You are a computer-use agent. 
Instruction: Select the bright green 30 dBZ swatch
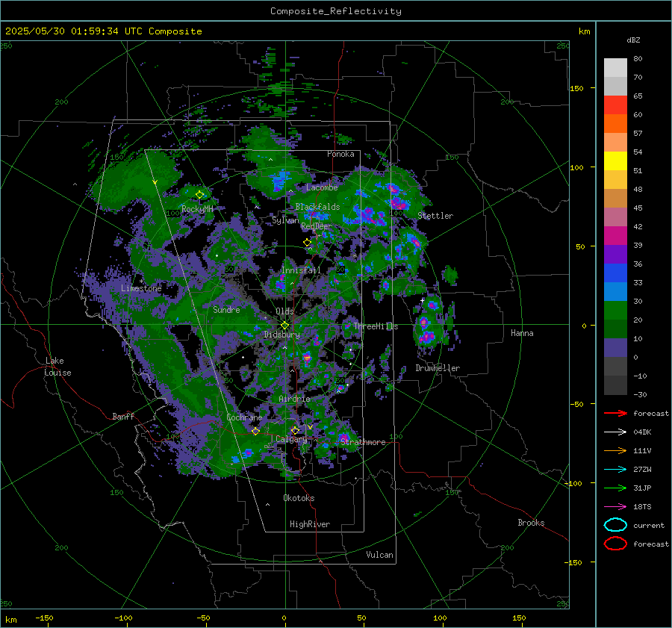tap(615, 310)
